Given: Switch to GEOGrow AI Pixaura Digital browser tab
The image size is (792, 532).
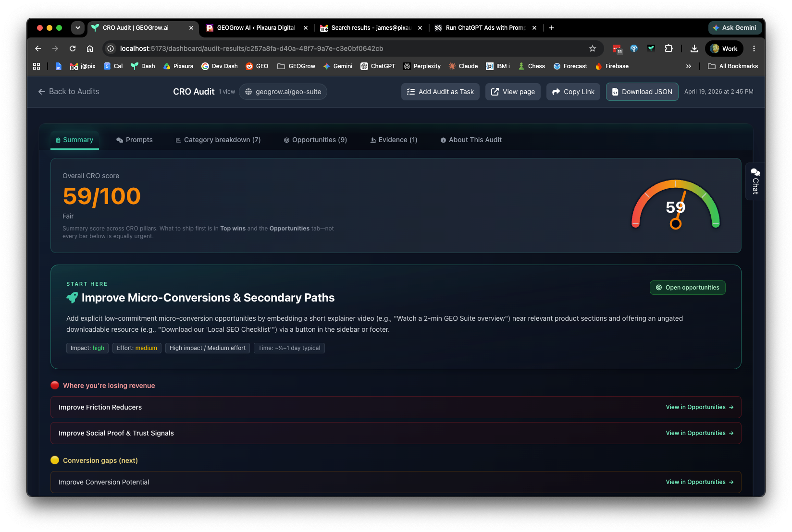Looking at the screenshot, I should 256,28.
